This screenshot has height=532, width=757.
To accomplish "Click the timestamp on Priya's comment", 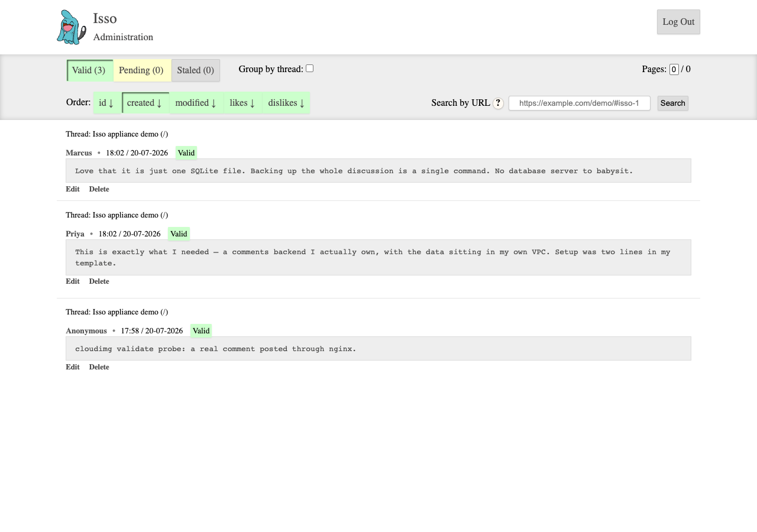I will (130, 234).
